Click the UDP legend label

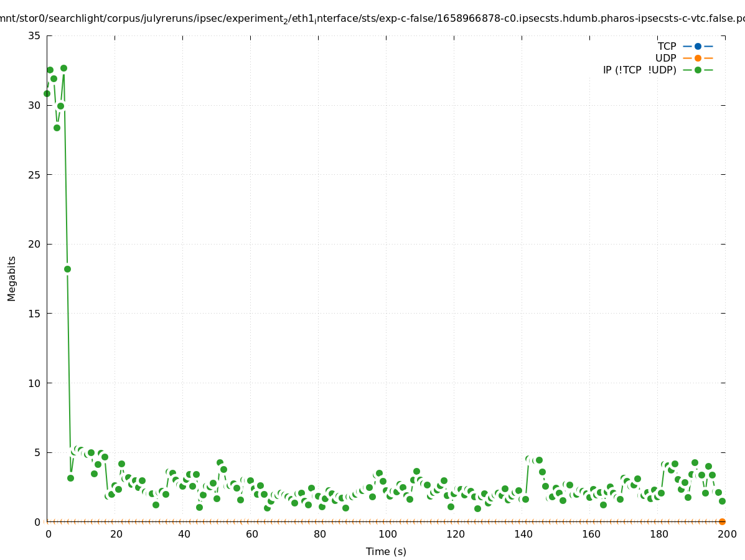665,58
